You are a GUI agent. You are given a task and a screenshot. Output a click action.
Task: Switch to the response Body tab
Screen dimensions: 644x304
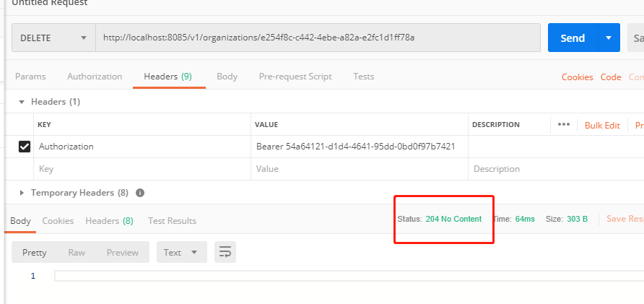[20, 221]
